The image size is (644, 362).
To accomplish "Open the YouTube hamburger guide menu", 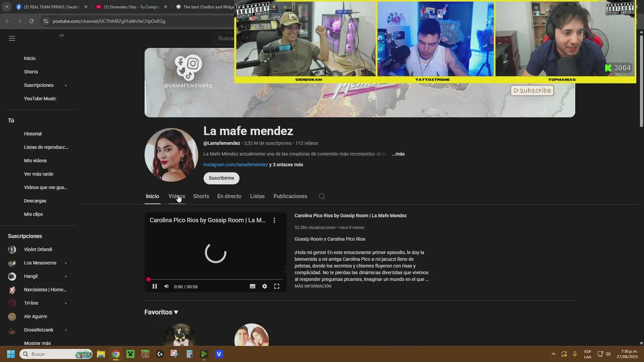I will 12,38.
